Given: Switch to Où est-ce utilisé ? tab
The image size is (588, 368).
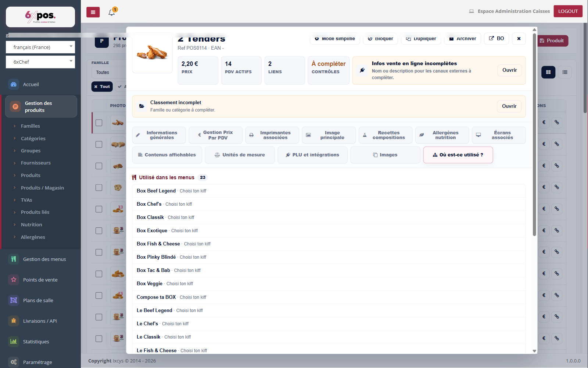Looking at the screenshot, I should coord(458,155).
